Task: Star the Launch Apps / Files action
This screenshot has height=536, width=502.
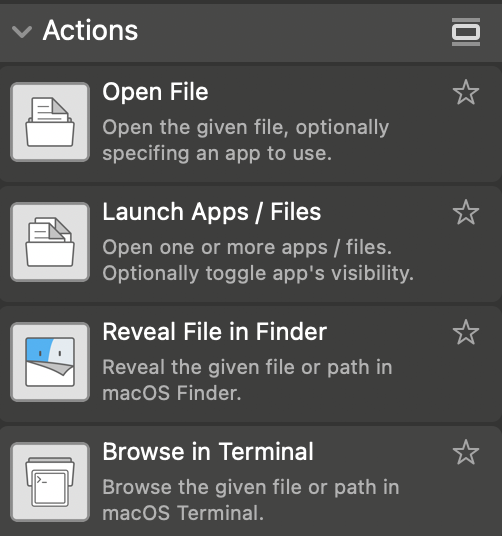Action: (466, 212)
